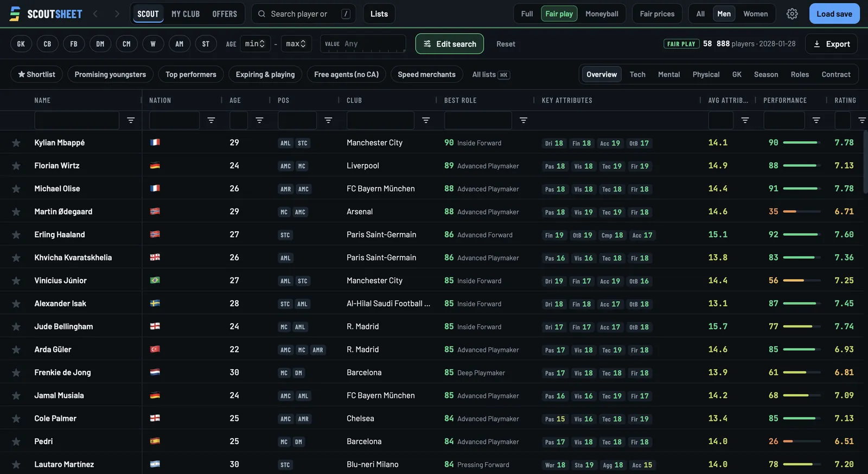Select the Women filter
Screen dimensions: 868x474
[x=755, y=14]
